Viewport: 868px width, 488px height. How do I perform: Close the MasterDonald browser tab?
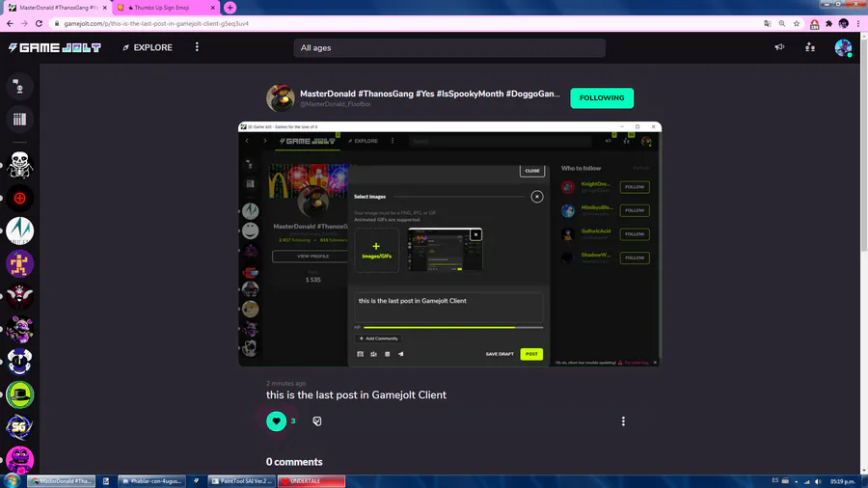pyautogui.click(x=104, y=8)
